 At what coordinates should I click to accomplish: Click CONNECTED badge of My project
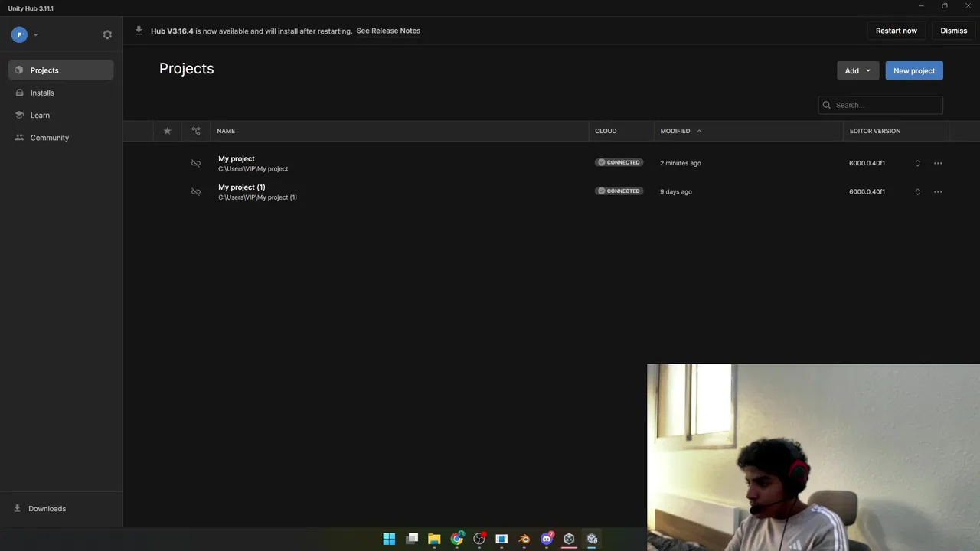[x=619, y=162]
